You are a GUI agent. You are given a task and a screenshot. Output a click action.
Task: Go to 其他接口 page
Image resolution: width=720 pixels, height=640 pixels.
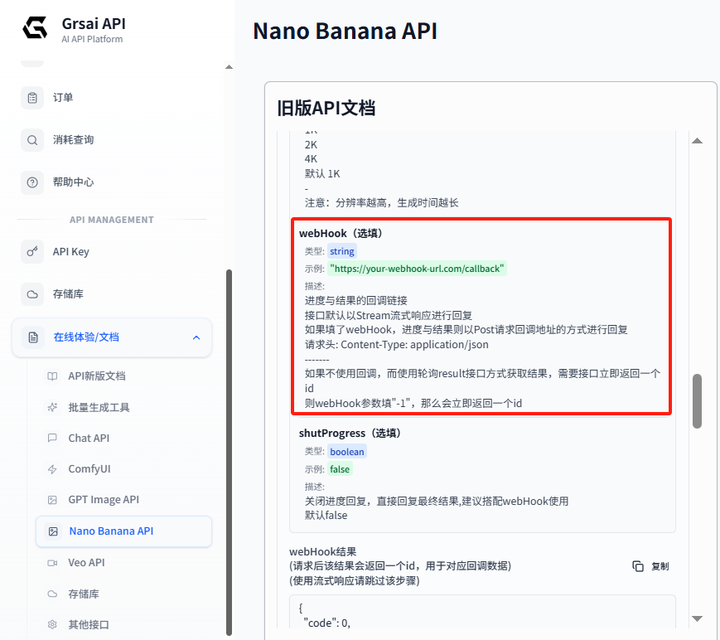pos(89,624)
